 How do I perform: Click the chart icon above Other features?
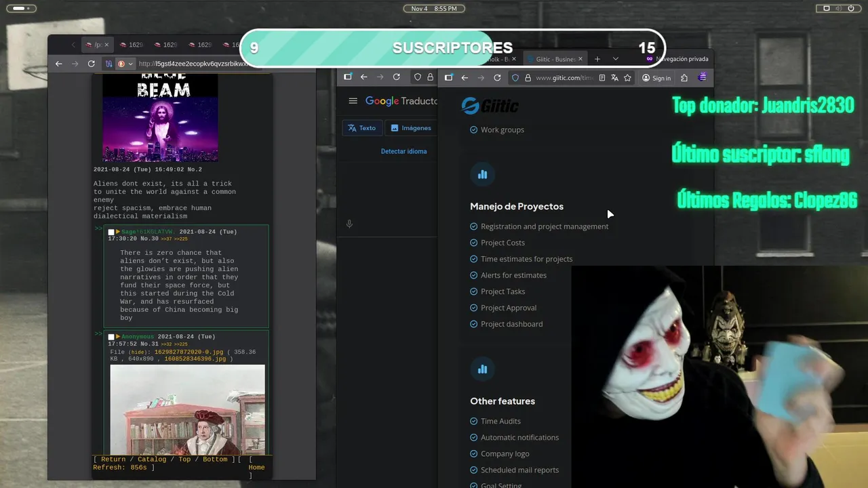pos(482,369)
